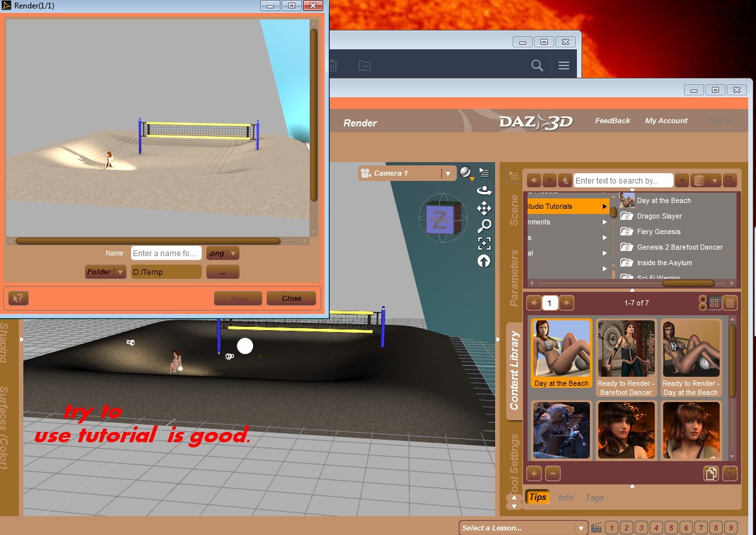Image resolution: width=756 pixels, height=535 pixels.
Task: Click horizontal scrollbar under folder tree
Action: pos(688,283)
